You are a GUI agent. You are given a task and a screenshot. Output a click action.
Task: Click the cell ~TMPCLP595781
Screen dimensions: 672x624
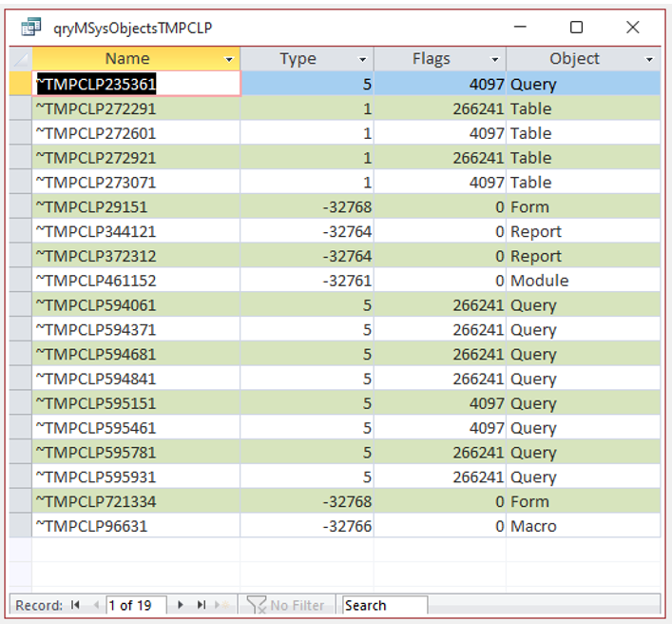tap(136, 452)
